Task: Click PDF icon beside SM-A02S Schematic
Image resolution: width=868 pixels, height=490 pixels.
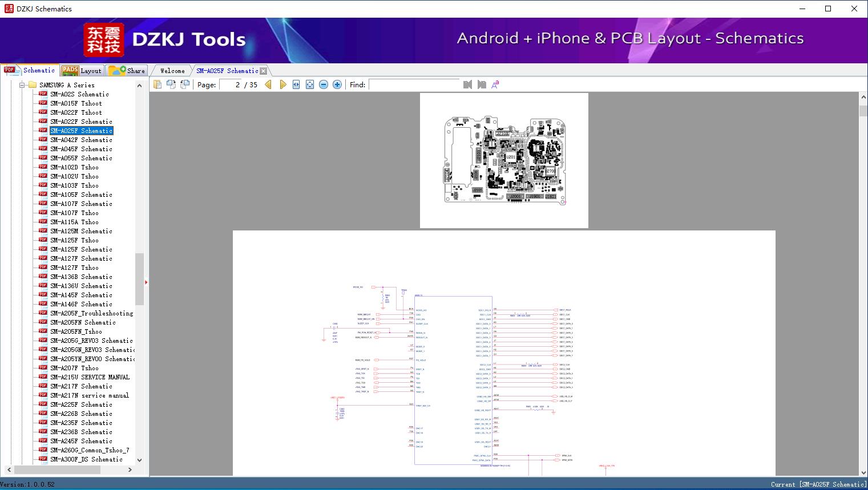Action: (x=43, y=94)
